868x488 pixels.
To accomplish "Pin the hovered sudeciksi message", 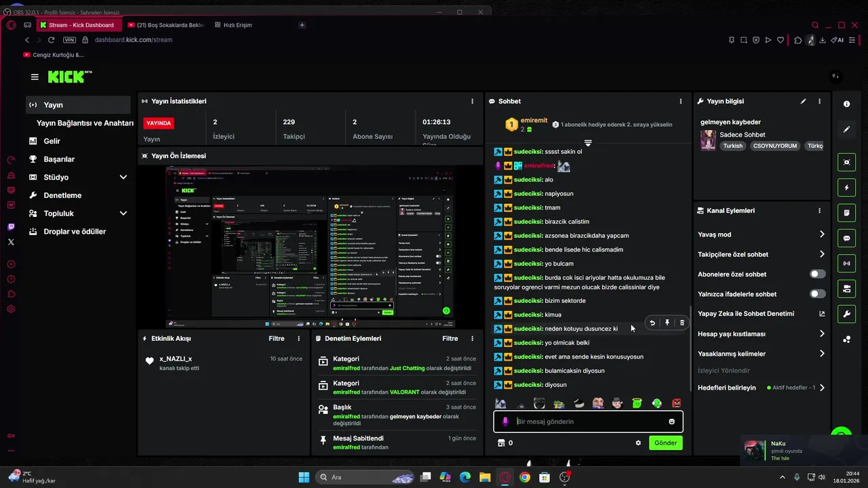I will pyautogui.click(x=667, y=323).
